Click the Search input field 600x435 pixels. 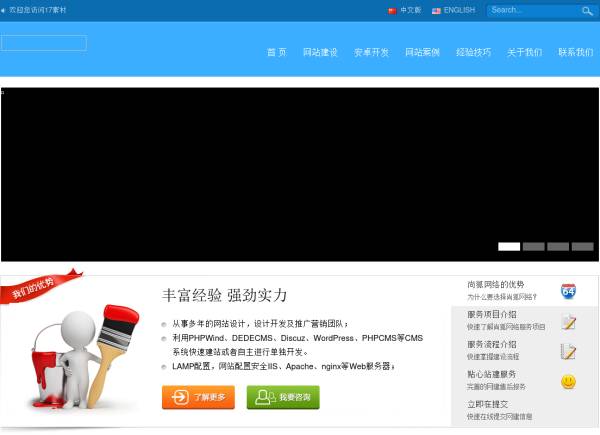(534, 11)
